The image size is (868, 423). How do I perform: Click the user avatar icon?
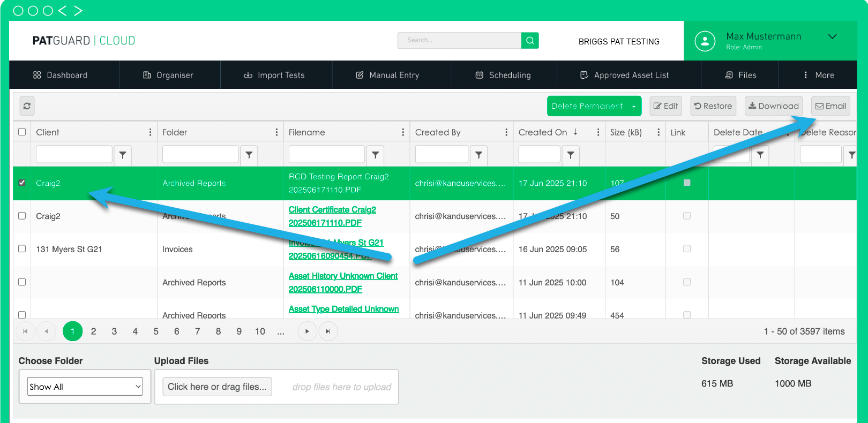(705, 41)
